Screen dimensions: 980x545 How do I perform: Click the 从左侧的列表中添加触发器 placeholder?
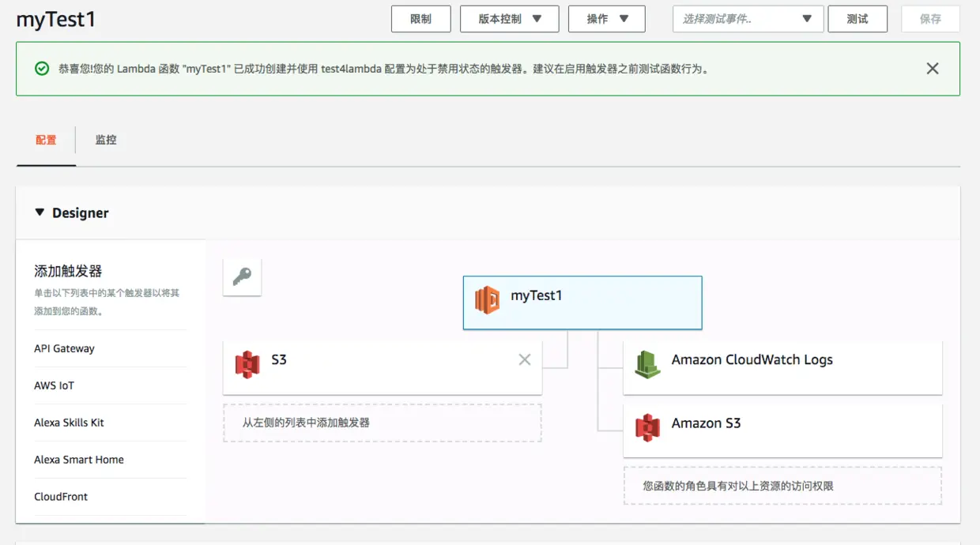(x=383, y=423)
